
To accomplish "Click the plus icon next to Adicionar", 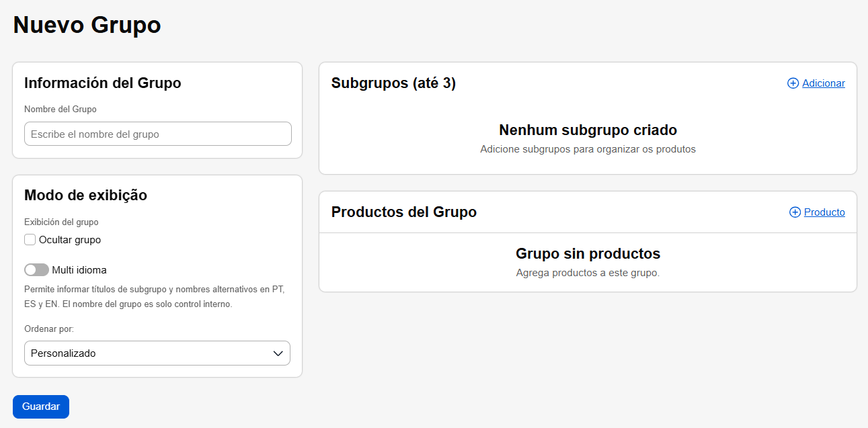I will point(793,83).
